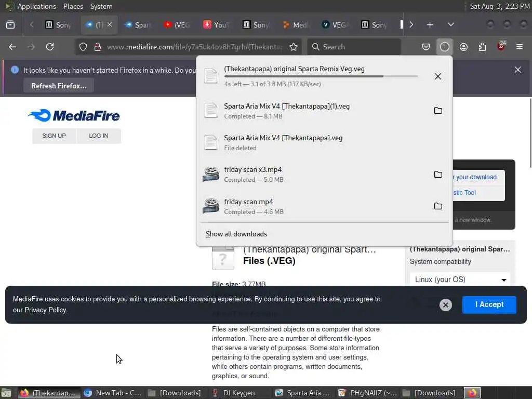
Task: Cancel the downloading Sparta Remix Veg.veg
Action: coord(437,76)
